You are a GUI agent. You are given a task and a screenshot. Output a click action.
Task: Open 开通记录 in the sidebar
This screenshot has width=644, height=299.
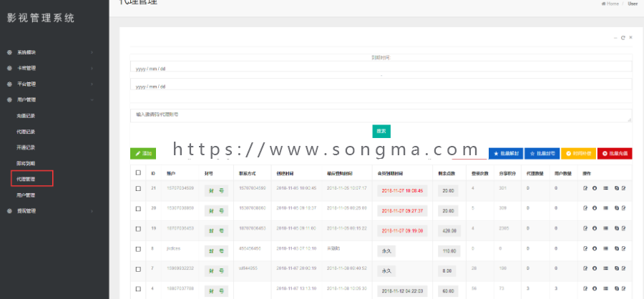click(26, 147)
